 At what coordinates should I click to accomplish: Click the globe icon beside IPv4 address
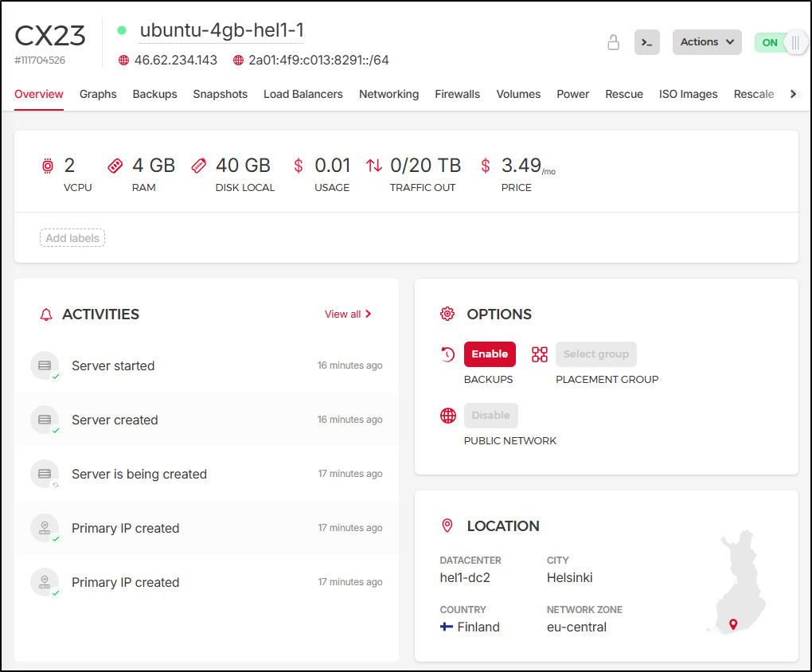click(123, 61)
